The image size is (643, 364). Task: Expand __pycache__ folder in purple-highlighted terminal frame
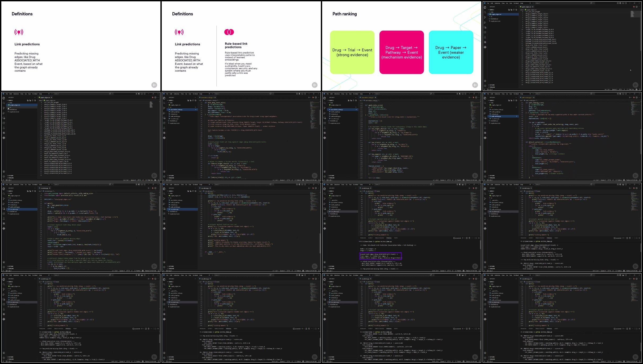(333, 200)
